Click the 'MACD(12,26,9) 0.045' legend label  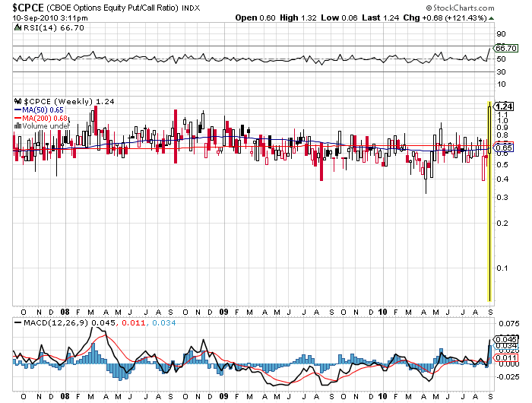point(69,322)
